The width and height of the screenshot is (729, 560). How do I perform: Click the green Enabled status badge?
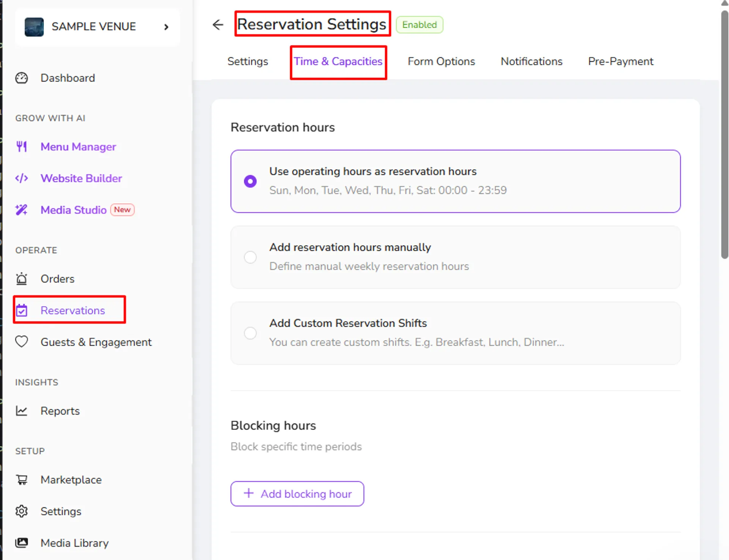point(420,25)
